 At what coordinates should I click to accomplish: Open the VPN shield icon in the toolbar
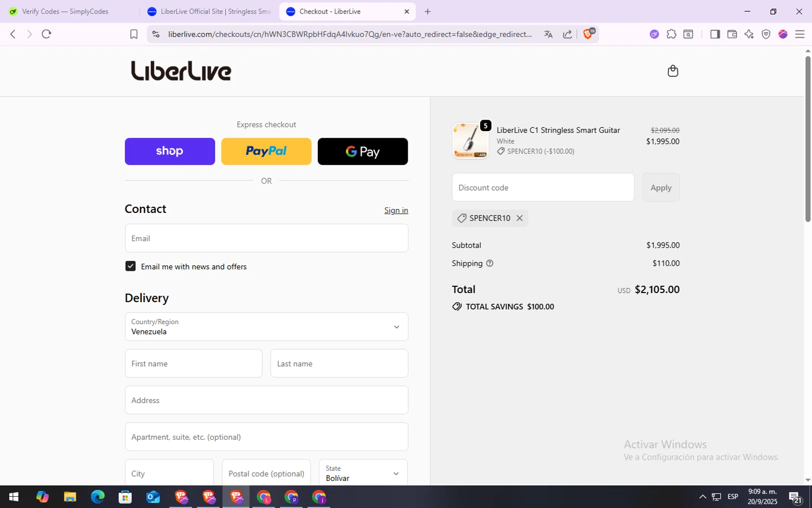(766, 34)
